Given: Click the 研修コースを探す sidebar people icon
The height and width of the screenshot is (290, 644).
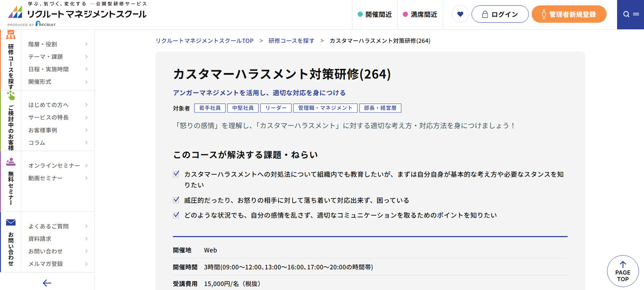Looking at the screenshot, I should click(x=11, y=35).
